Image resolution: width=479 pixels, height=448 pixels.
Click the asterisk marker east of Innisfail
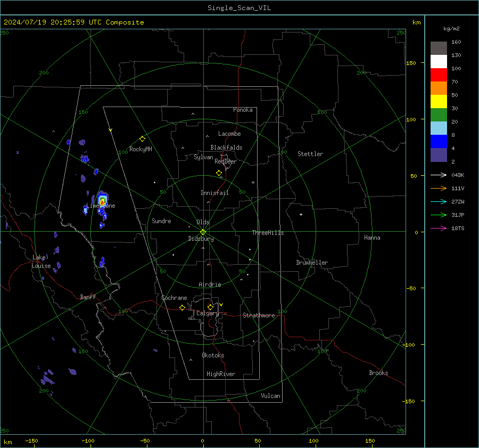coord(253,183)
